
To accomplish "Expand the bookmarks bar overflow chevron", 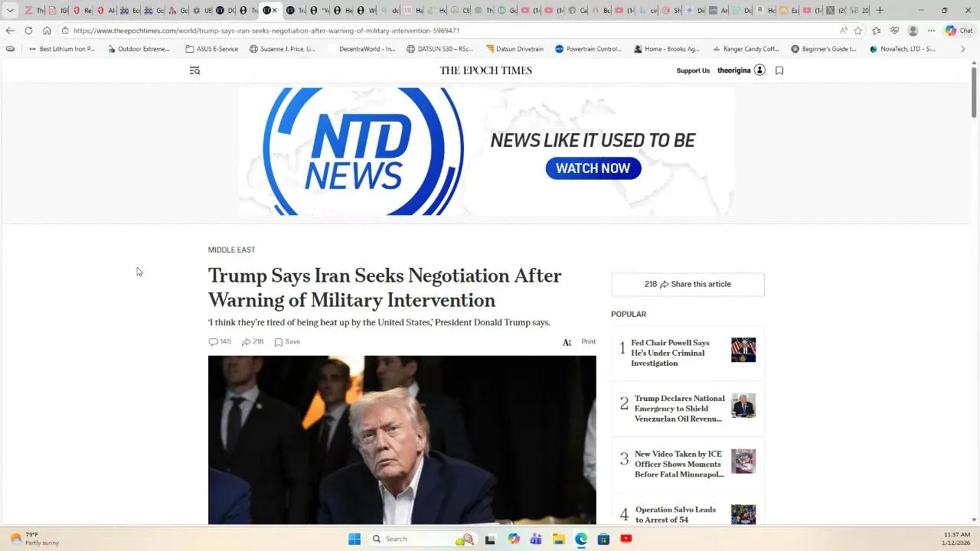I will click(962, 49).
